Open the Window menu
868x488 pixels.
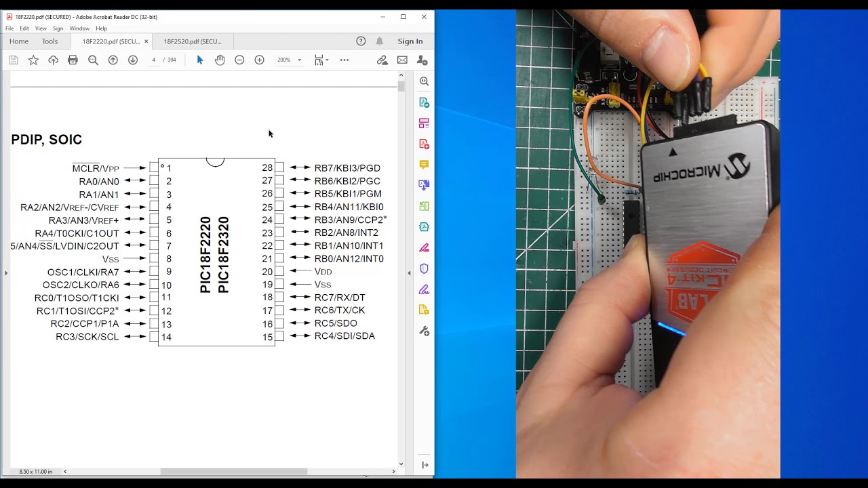[79, 28]
